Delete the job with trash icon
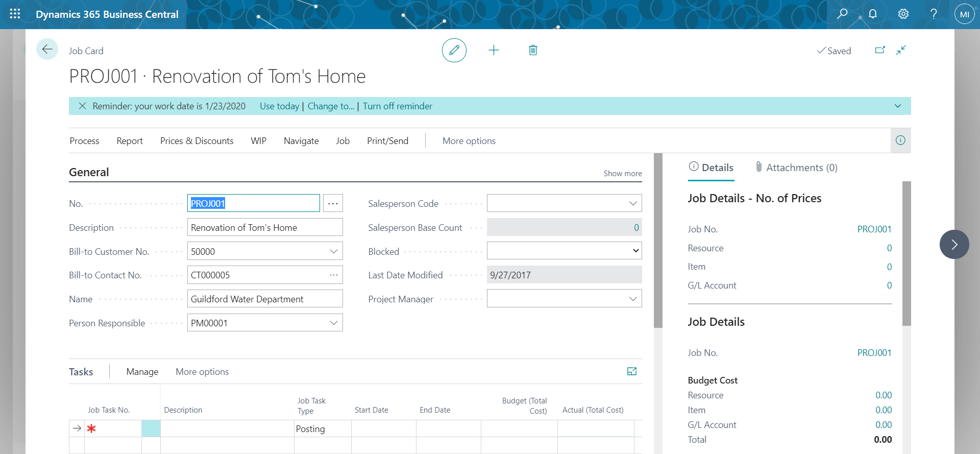The width and height of the screenshot is (980, 454). point(533,50)
